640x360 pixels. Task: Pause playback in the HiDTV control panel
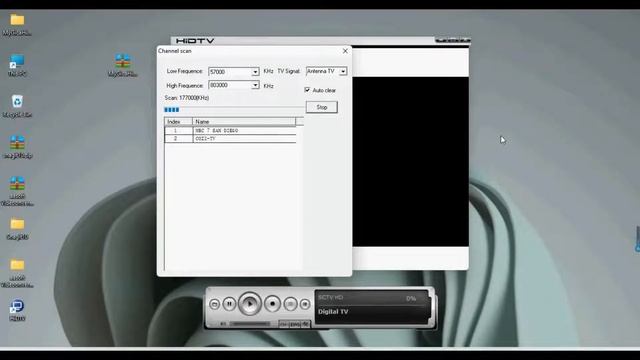pyautogui.click(x=229, y=304)
